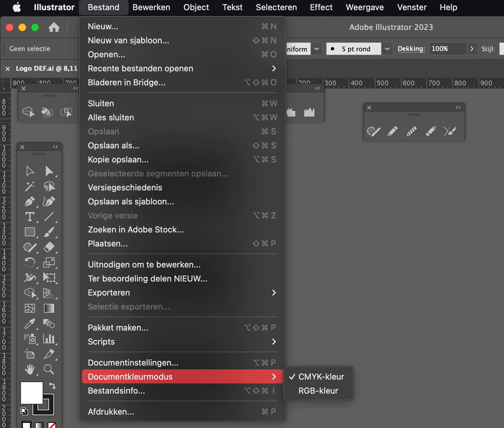
Task: Collapse the main tools panel
Action: (55, 147)
